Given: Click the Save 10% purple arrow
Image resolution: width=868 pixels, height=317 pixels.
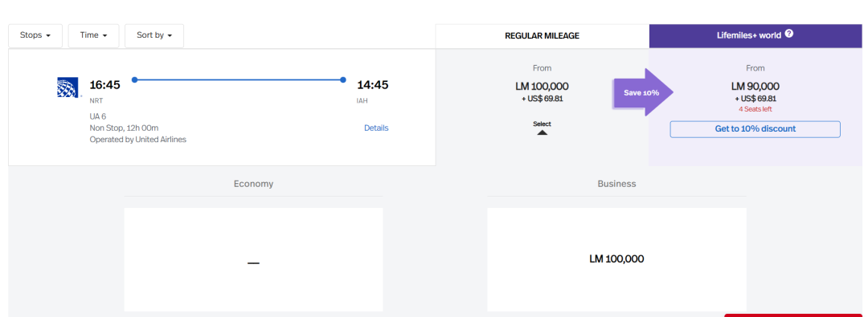Looking at the screenshot, I should point(643,92).
